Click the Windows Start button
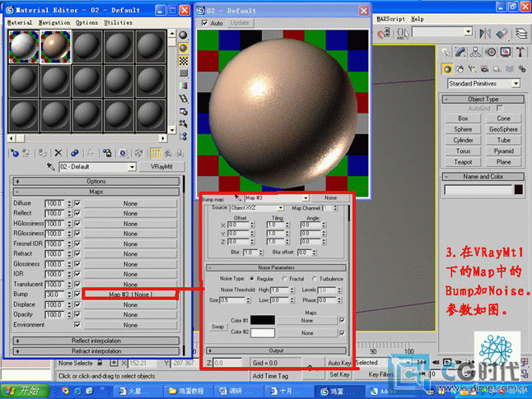532x399 pixels. pyautogui.click(x=25, y=391)
